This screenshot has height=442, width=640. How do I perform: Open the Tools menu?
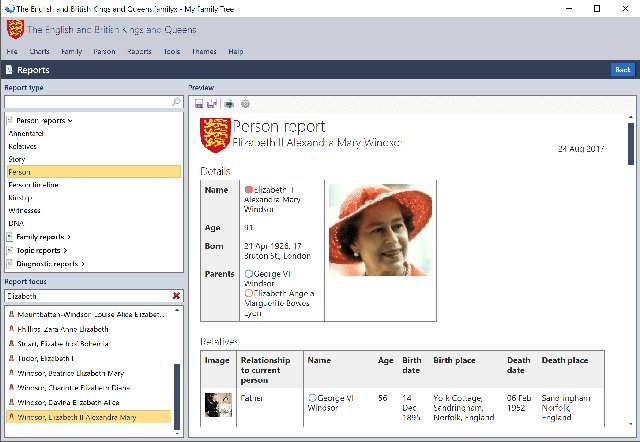point(172,51)
